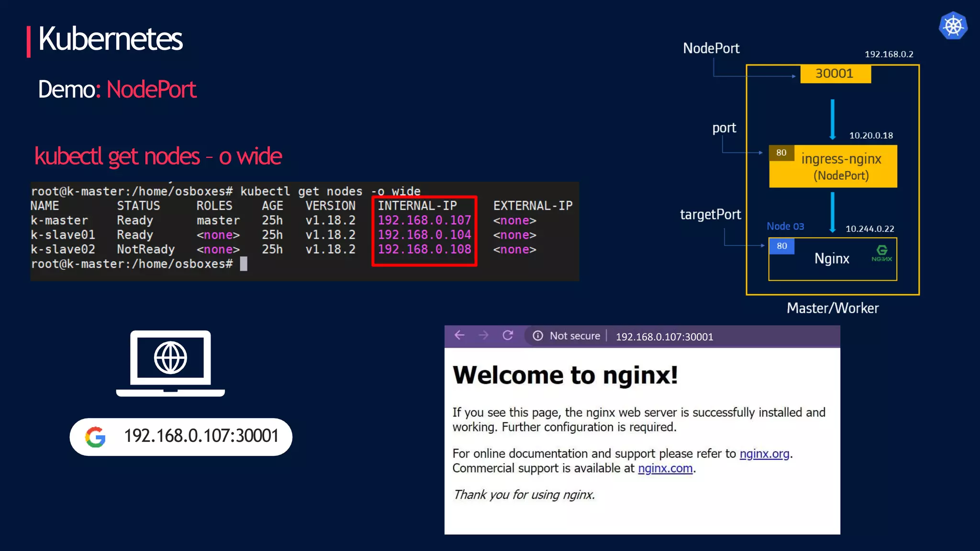Click the Welcome to nginx! heading
The height and width of the screenshot is (551, 980).
click(565, 375)
